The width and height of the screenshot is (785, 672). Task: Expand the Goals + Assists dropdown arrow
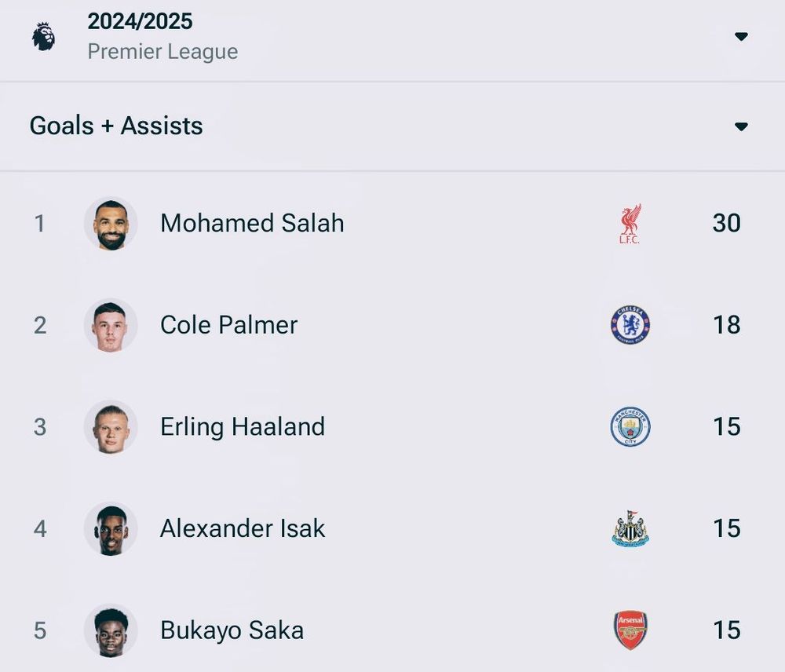(741, 127)
